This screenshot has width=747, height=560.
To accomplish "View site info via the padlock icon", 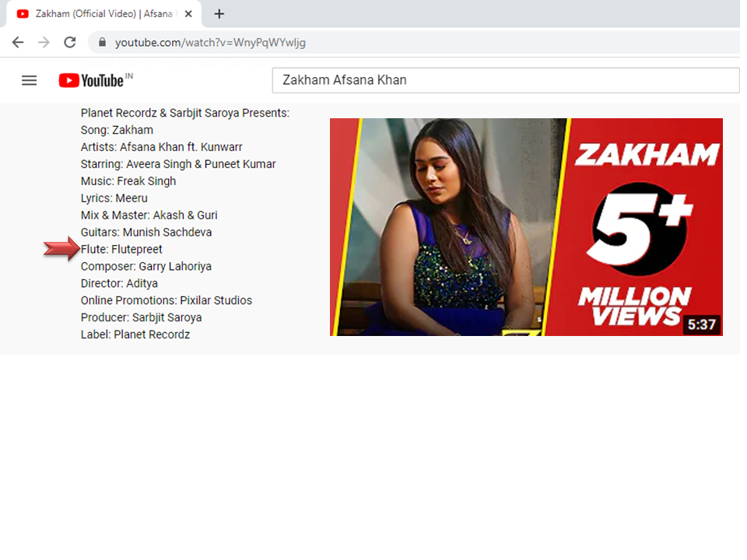I will (102, 42).
